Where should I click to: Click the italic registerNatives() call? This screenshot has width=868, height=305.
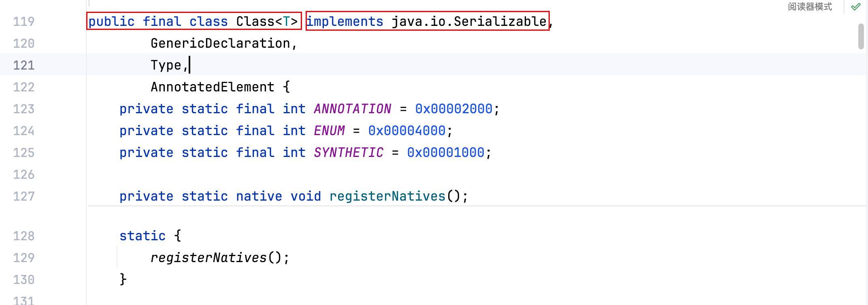click(208, 258)
